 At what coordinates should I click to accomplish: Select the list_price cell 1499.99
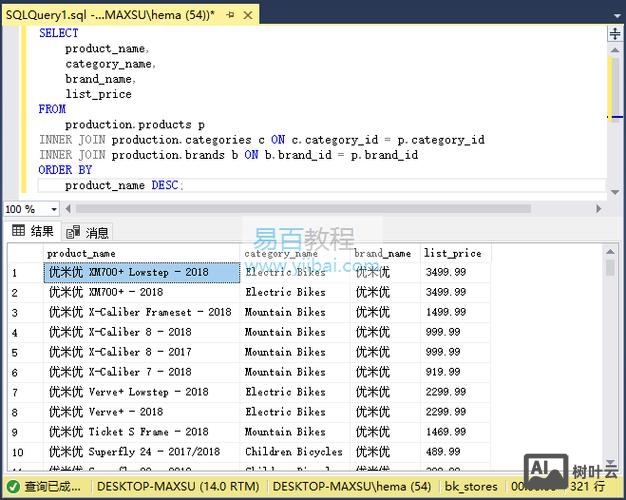(455, 312)
